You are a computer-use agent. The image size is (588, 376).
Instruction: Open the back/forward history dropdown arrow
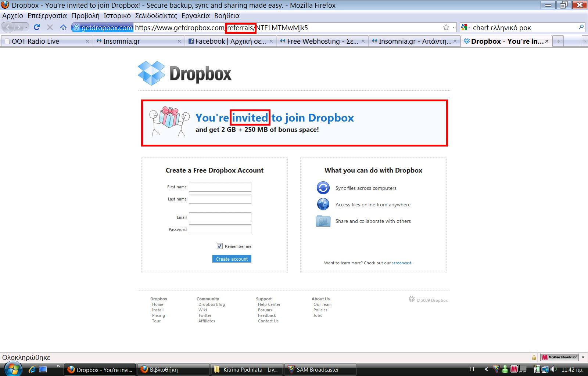pyautogui.click(x=26, y=28)
